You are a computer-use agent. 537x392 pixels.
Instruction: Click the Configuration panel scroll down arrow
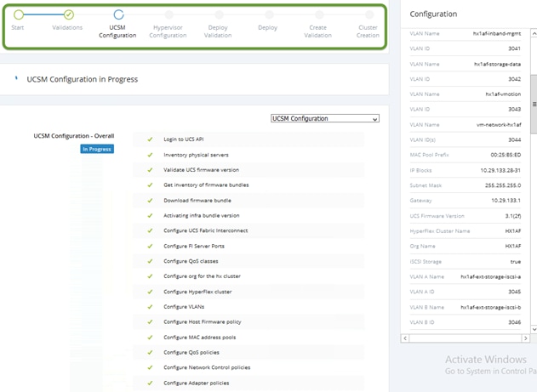534,329
